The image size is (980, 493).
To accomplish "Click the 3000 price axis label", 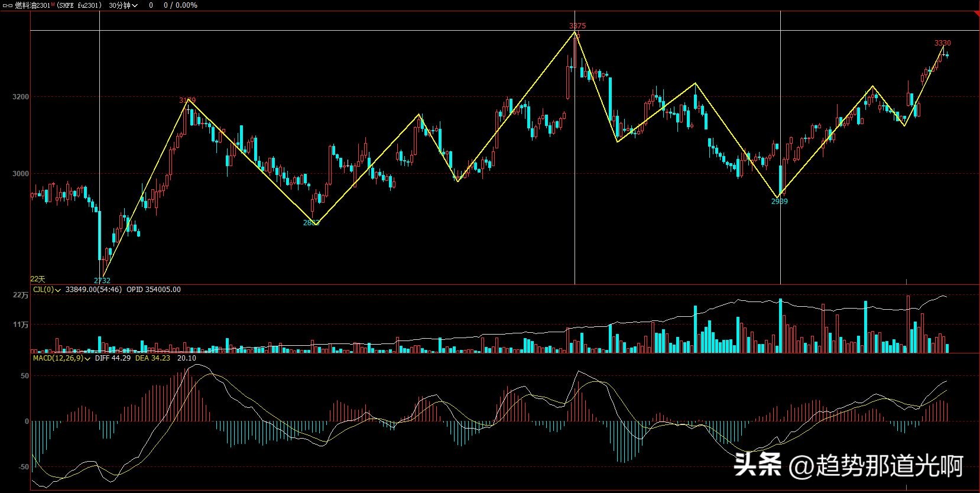I will coord(21,174).
